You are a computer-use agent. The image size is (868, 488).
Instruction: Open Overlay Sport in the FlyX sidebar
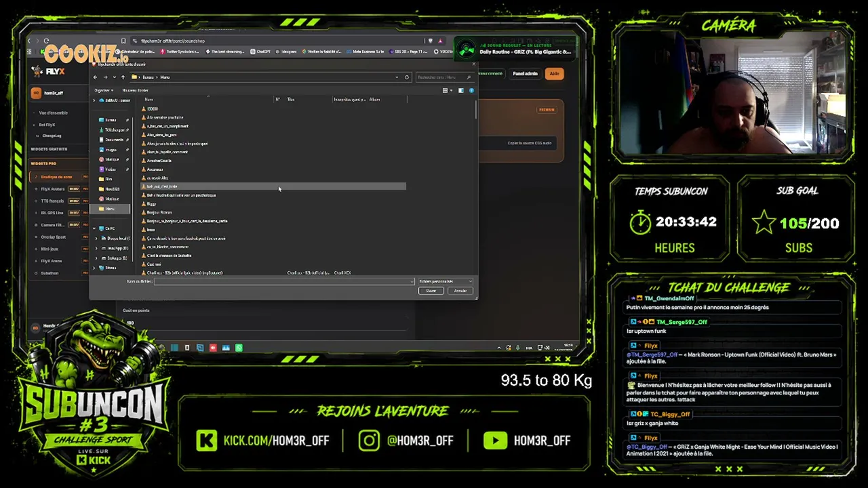(54, 237)
